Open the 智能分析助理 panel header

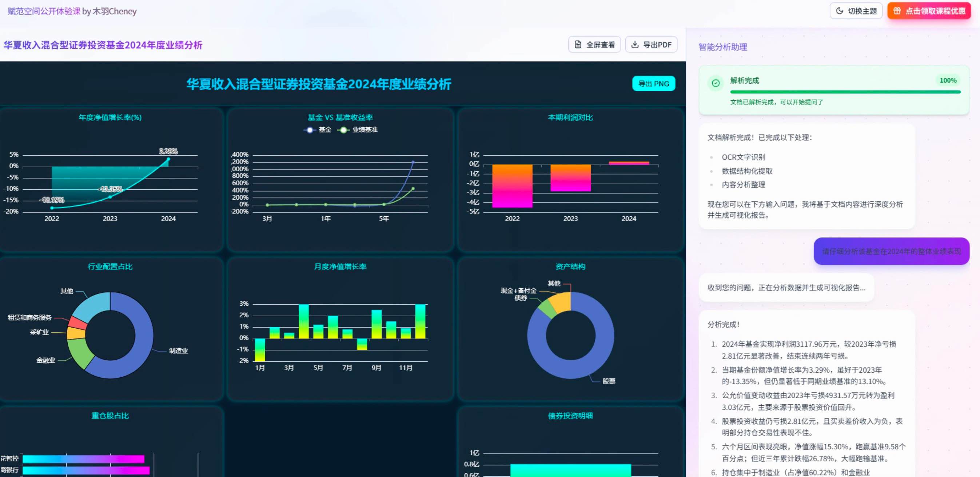pyautogui.click(x=722, y=47)
